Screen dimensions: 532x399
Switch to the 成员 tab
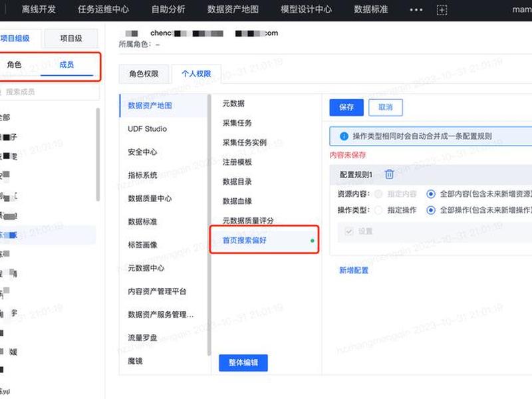[66, 65]
